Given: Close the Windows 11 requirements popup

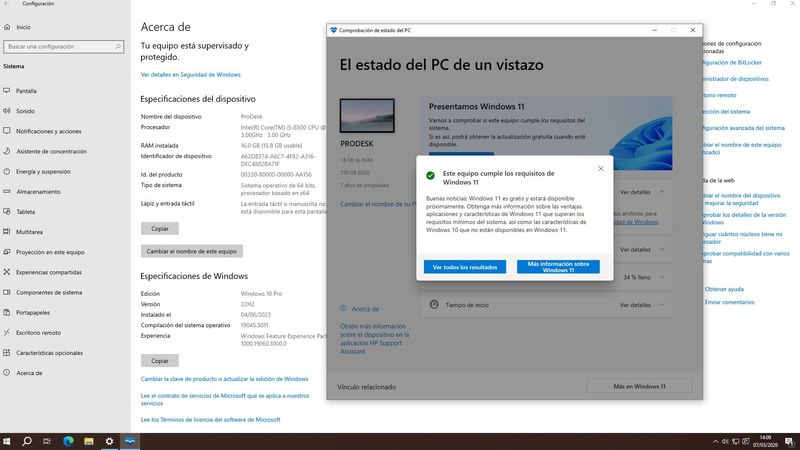Looking at the screenshot, I should (x=601, y=168).
